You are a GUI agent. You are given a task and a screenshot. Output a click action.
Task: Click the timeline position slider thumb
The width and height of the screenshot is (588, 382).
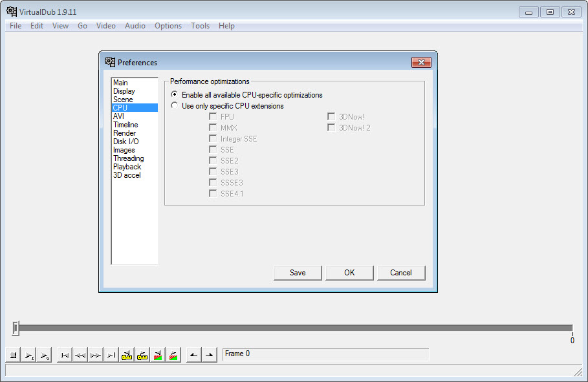pyautogui.click(x=16, y=328)
